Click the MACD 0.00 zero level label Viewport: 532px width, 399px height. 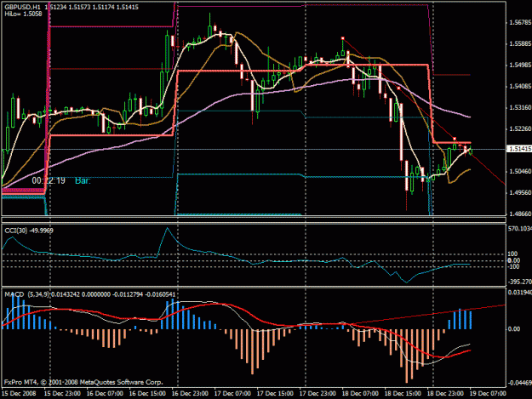click(x=514, y=329)
